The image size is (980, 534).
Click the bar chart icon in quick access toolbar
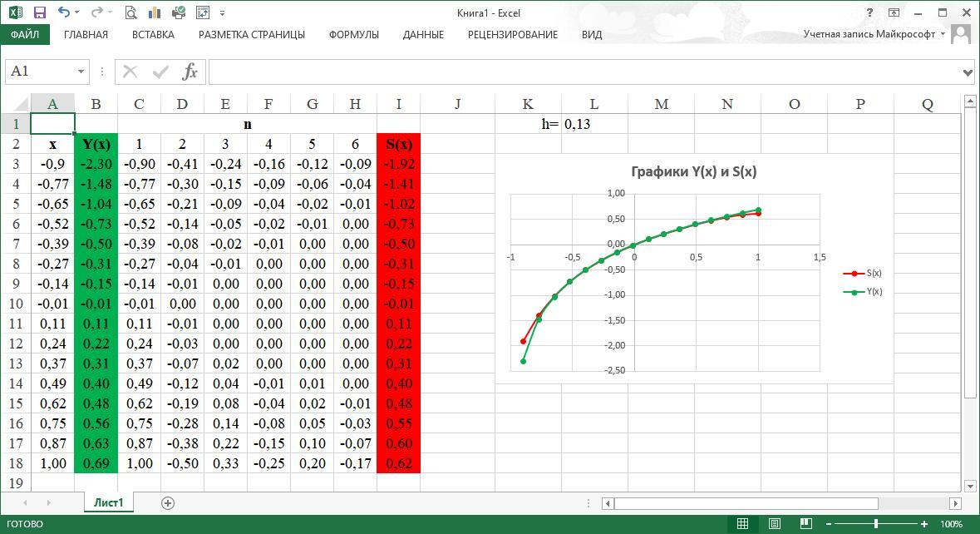tap(155, 12)
